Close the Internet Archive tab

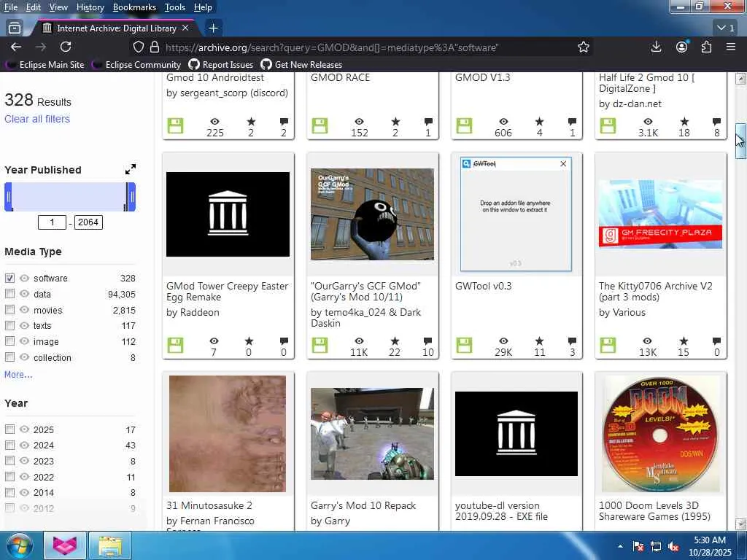(185, 28)
